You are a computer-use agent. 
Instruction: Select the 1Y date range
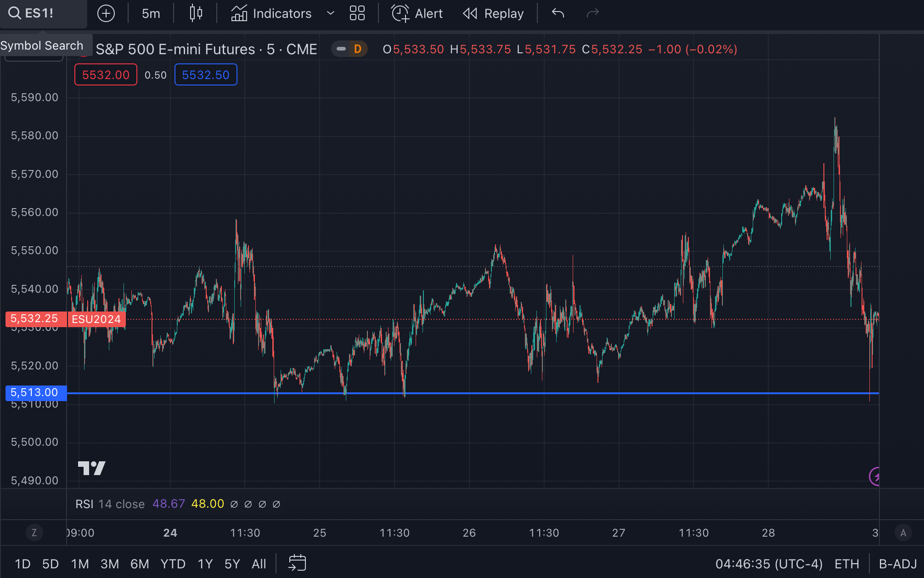point(205,564)
